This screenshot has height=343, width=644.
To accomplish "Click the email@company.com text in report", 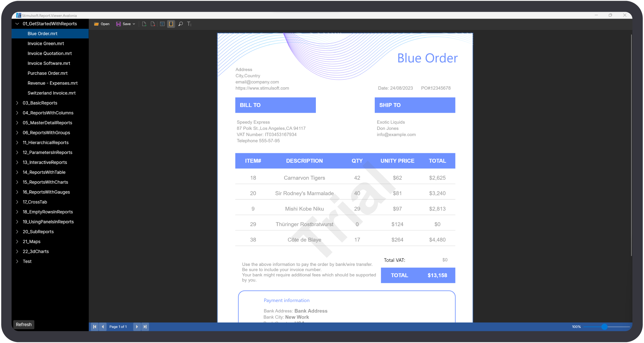I will (x=257, y=82).
